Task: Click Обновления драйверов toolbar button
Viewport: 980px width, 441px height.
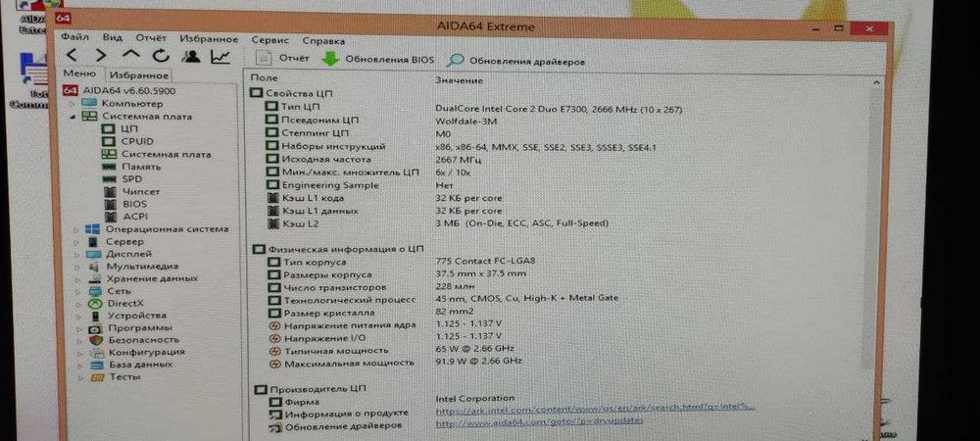Action: click(x=516, y=61)
